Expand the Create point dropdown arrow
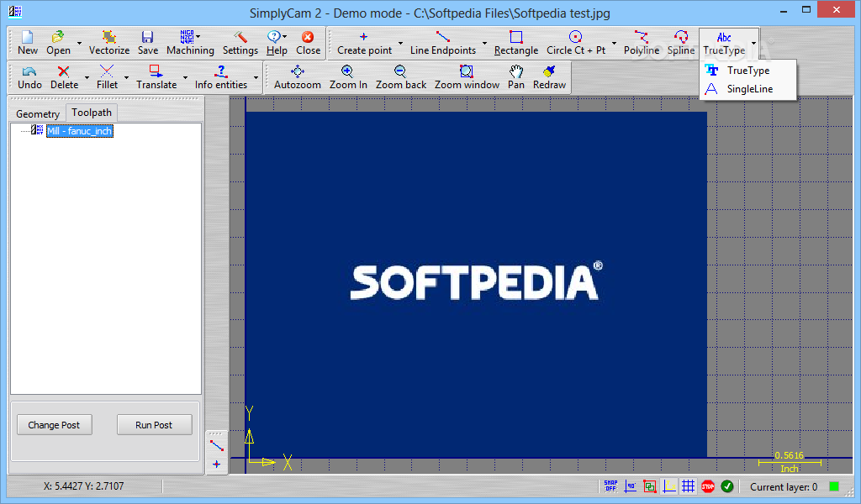This screenshot has height=504, width=861. (400, 44)
